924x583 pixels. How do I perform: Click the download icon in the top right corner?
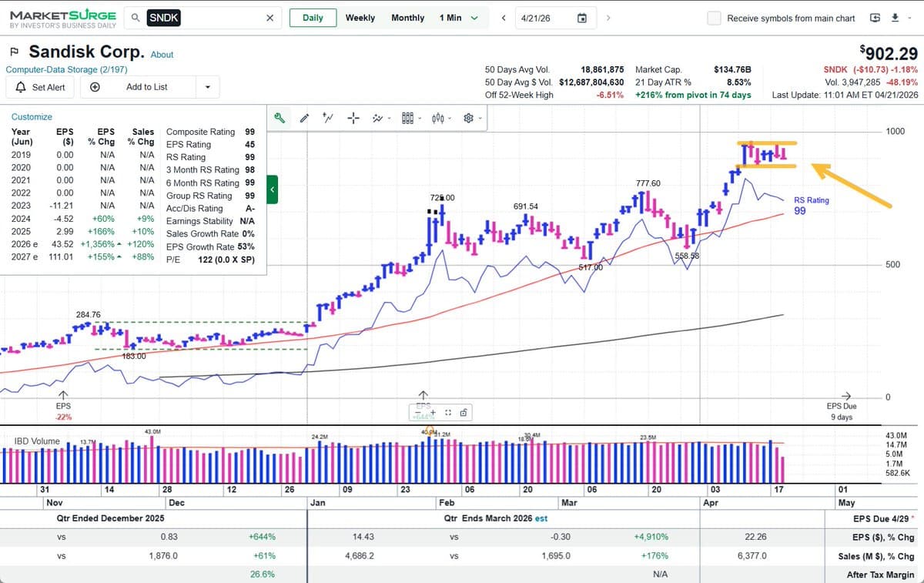click(x=894, y=18)
